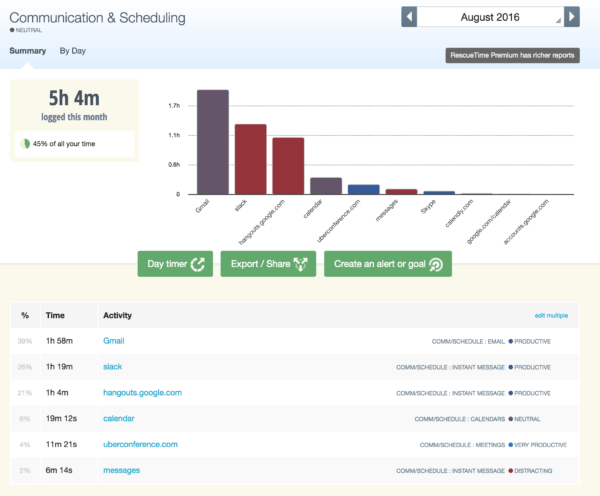600x496 pixels.
Task: Click the PRODUCTIVE label in slack row
Action: [532, 367]
